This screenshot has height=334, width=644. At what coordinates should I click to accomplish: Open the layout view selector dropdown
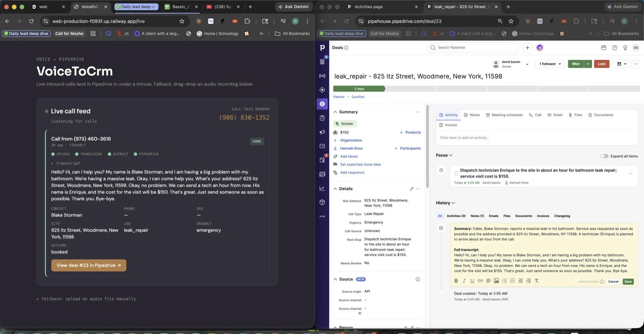[x=622, y=64]
